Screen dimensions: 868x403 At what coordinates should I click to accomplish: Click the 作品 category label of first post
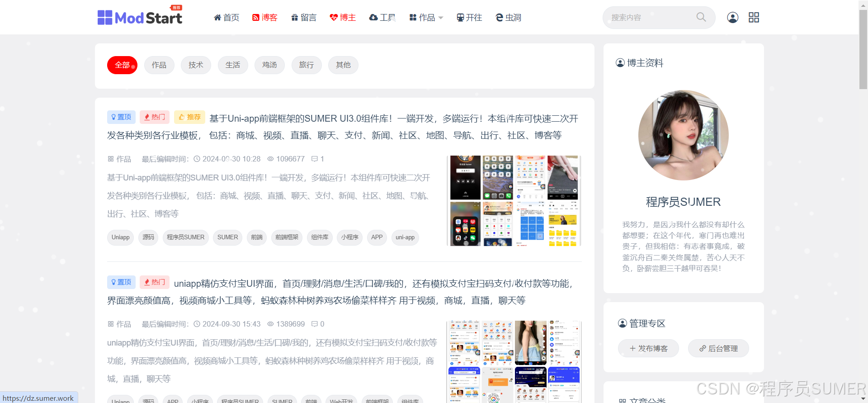pyautogui.click(x=119, y=159)
